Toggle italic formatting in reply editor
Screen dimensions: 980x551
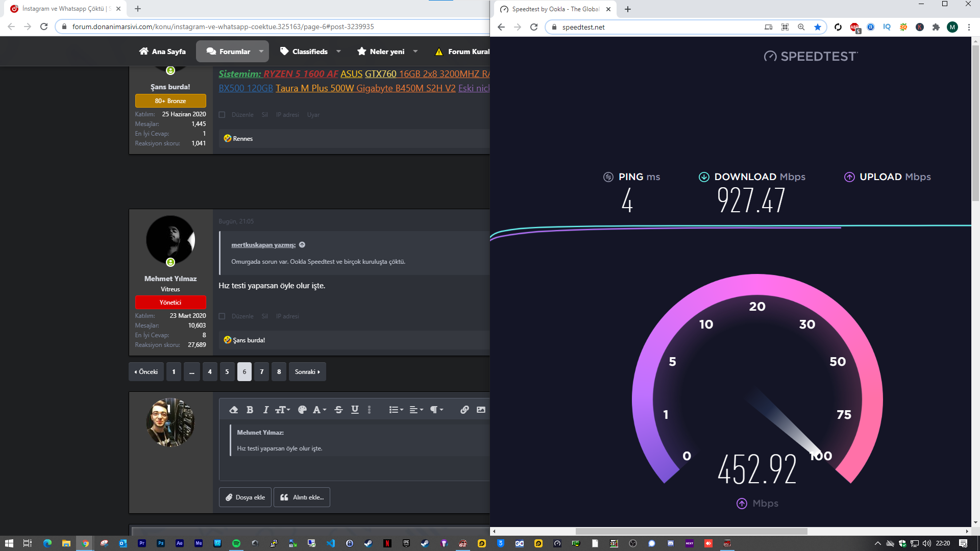click(x=265, y=410)
